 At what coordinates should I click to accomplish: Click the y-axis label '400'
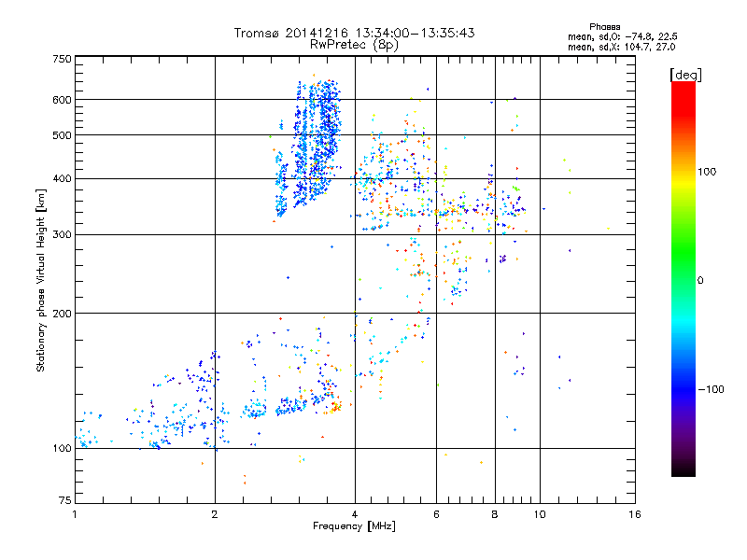coord(62,179)
